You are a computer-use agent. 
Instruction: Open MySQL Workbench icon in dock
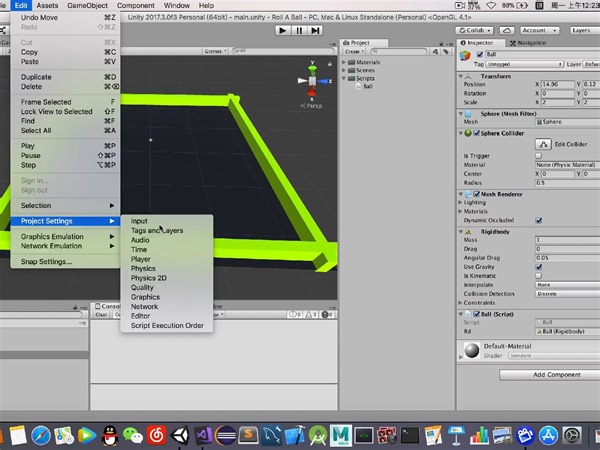tap(272, 435)
